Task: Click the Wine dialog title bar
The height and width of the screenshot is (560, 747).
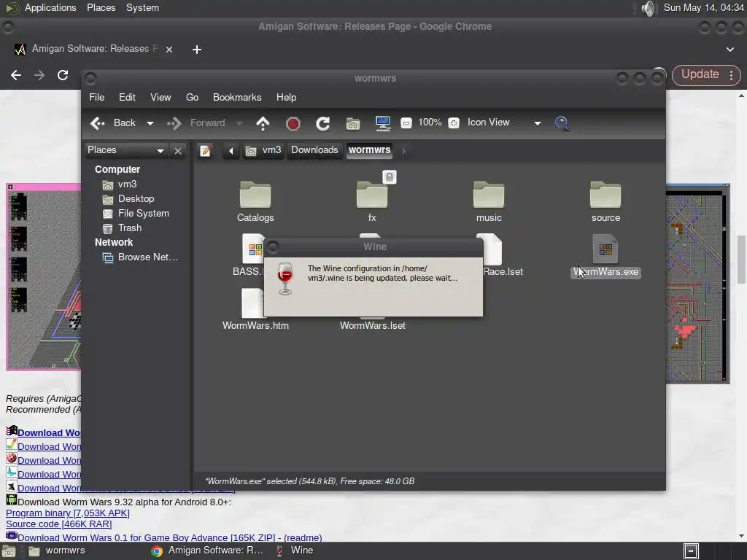Action: pyautogui.click(x=374, y=246)
